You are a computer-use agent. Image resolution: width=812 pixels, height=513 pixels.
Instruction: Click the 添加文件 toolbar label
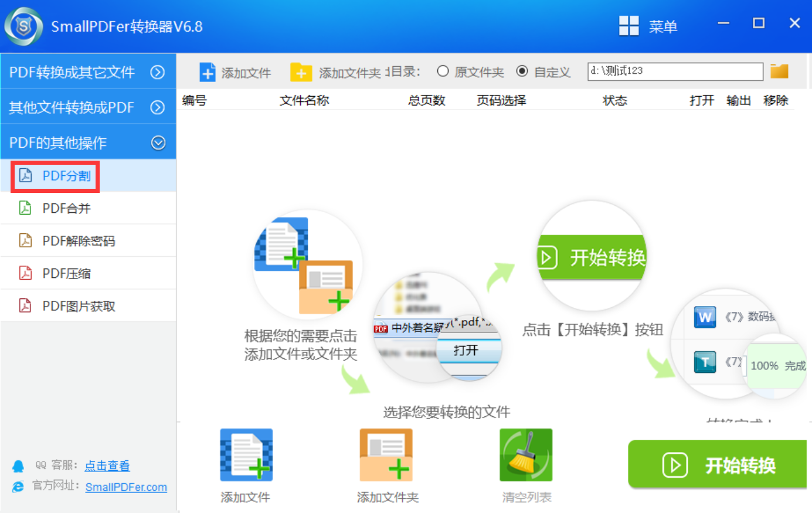[246, 73]
